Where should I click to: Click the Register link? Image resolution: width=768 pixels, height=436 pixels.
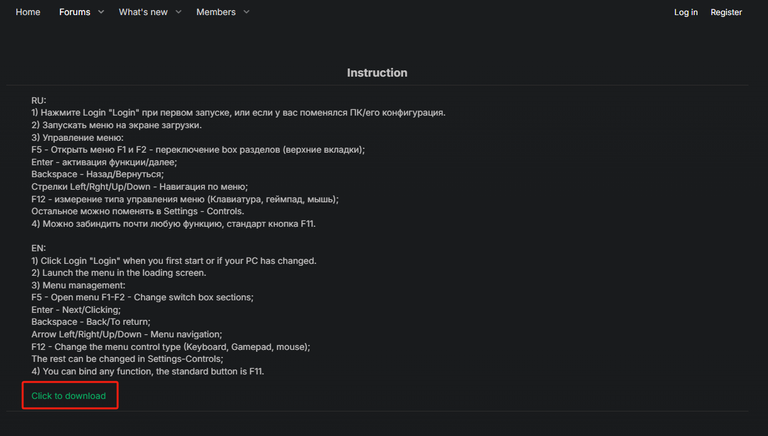pos(726,12)
